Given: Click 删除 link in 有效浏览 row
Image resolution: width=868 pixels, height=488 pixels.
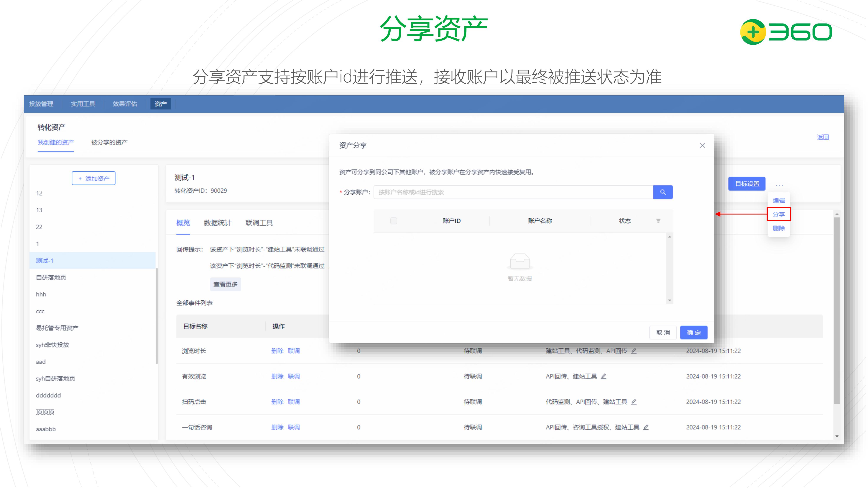Looking at the screenshot, I should pos(277,377).
